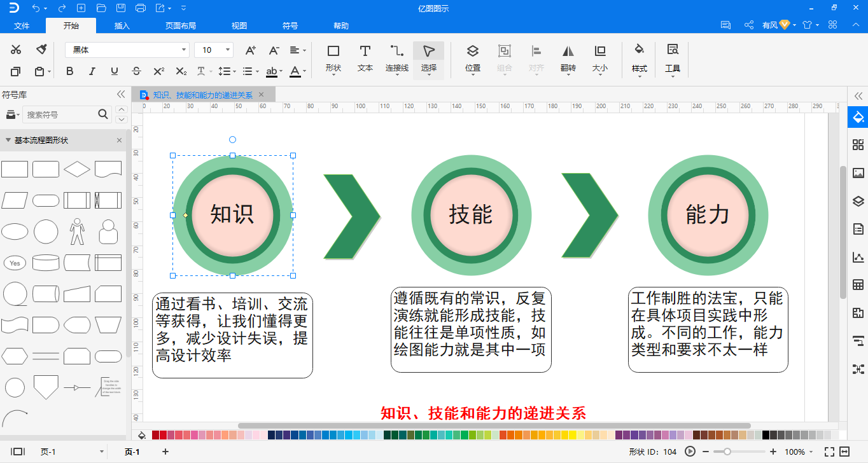
Task: Click the fit-to-page icon in status bar
Action: [829, 452]
